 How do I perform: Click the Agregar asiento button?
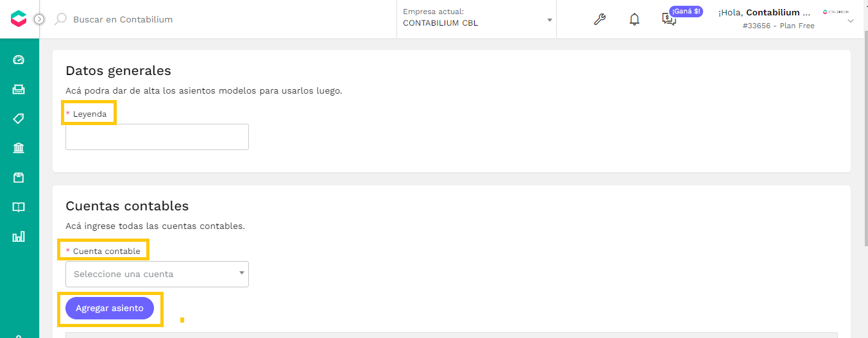point(110,308)
